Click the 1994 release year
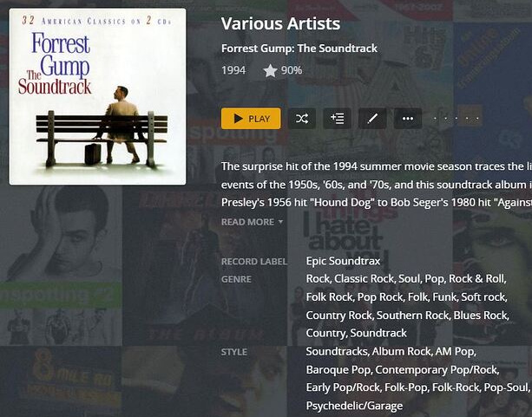The image size is (532, 417). (x=233, y=70)
